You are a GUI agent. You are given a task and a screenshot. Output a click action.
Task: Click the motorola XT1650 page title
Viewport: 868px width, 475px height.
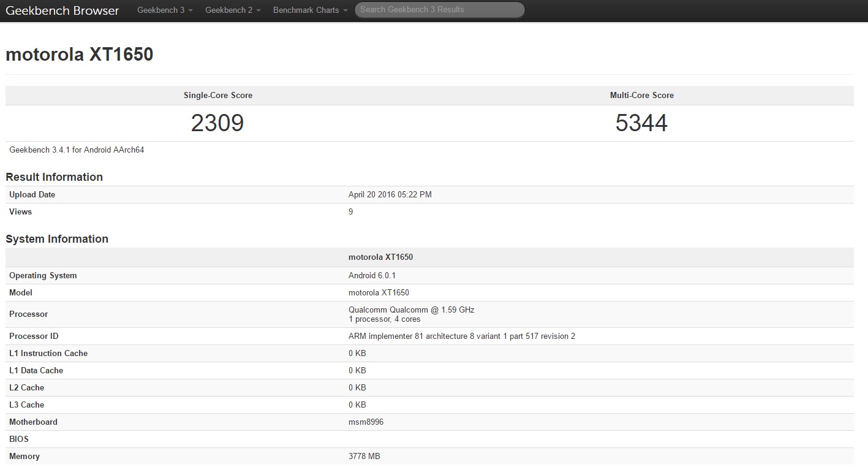click(x=80, y=55)
